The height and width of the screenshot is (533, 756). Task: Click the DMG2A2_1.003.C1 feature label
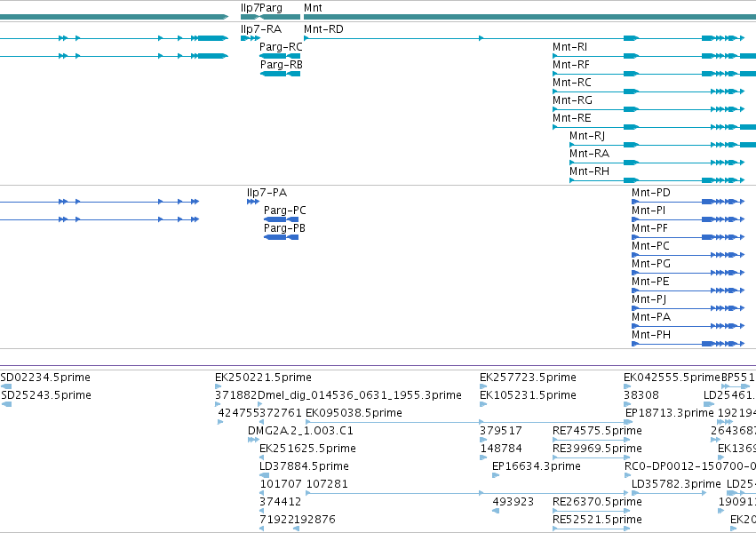pos(300,431)
